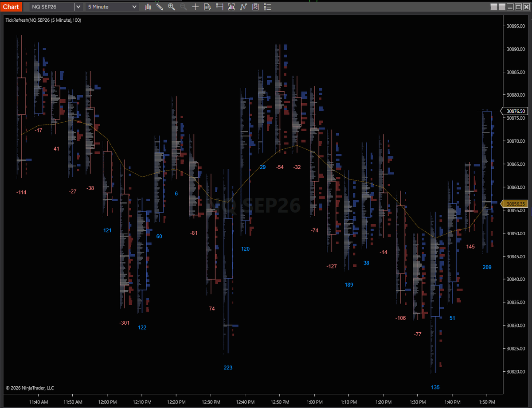
Task: Click the 1:30 PM time axis label
Action: pos(418,402)
